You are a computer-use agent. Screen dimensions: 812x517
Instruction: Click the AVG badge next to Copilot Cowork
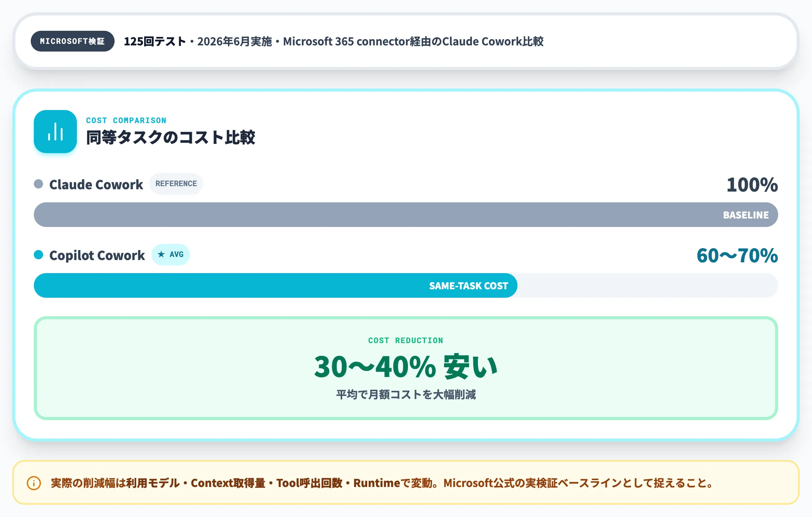point(171,255)
